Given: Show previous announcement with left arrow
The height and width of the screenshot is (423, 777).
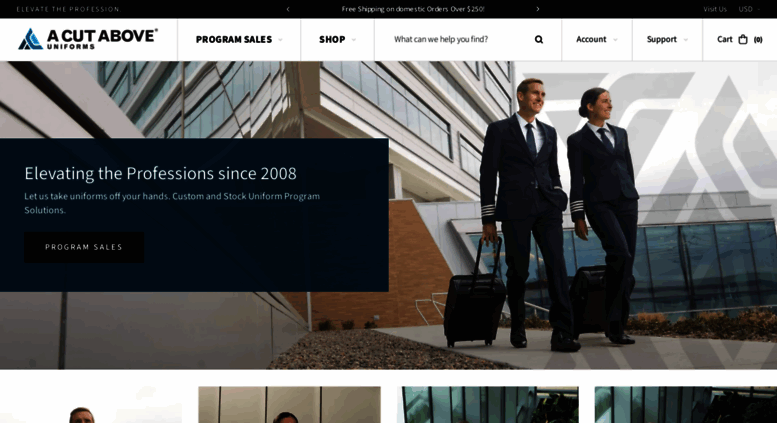Looking at the screenshot, I should [288, 9].
